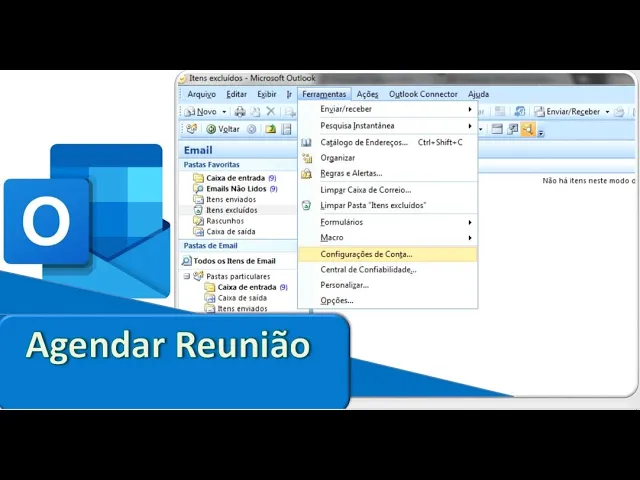Open the Ações menu
This screenshot has width=640, height=480.
tap(367, 94)
